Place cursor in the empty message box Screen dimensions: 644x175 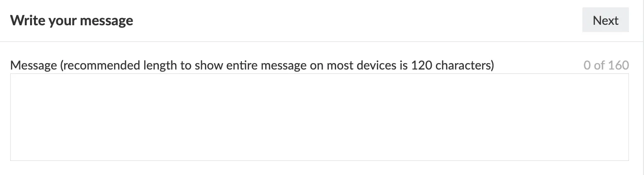click(320, 117)
